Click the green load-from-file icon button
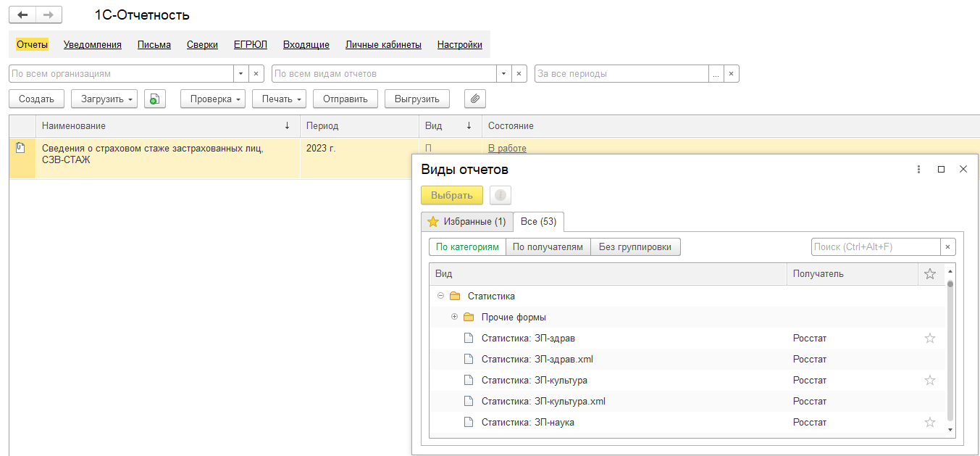 pyautogui.click(x=155, y=99)
